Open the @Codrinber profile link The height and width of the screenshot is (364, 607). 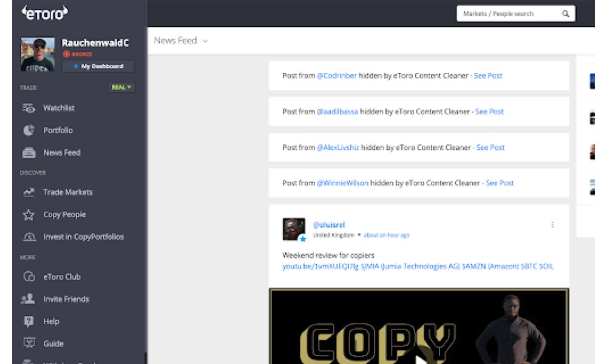[x=337, y=76]
